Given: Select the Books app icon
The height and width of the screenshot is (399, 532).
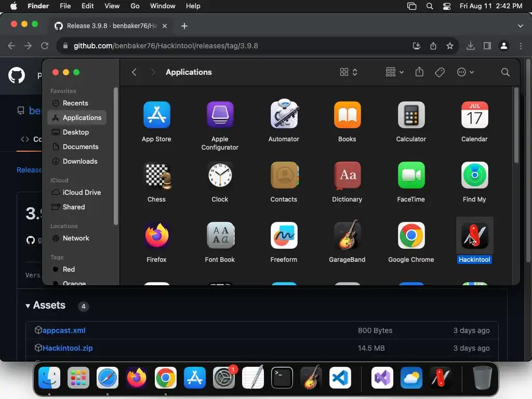Looking at the screenshot, I should coord(347,115).
